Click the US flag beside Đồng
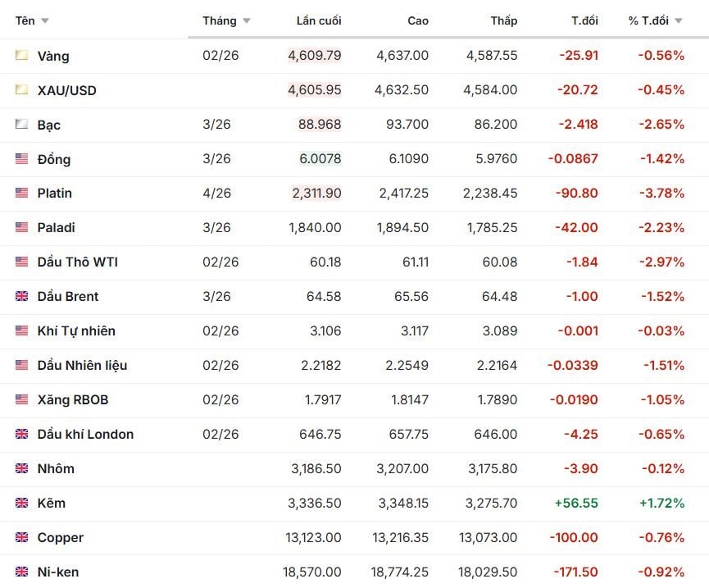 pyautogui.click(x=21, y=159)
